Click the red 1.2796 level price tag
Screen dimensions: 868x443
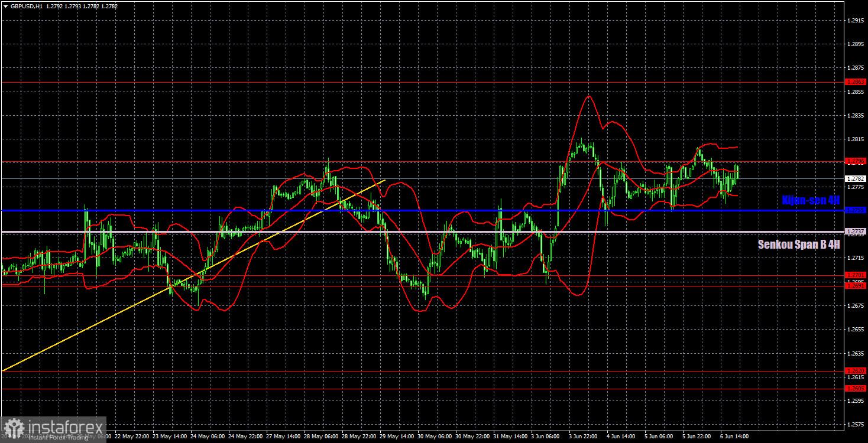click(x=856, y=161)
